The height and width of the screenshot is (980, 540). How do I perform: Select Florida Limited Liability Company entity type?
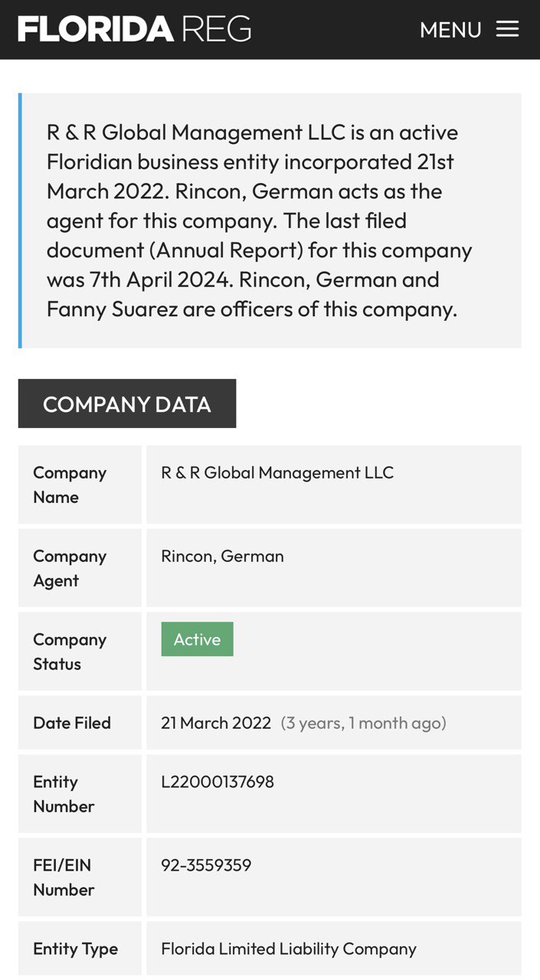coord(289,949)
